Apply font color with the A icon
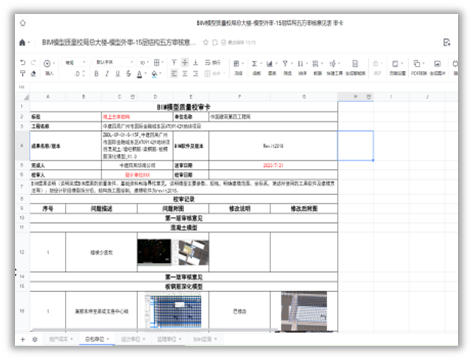Viewport: 473px width, 360px height. 139,74
